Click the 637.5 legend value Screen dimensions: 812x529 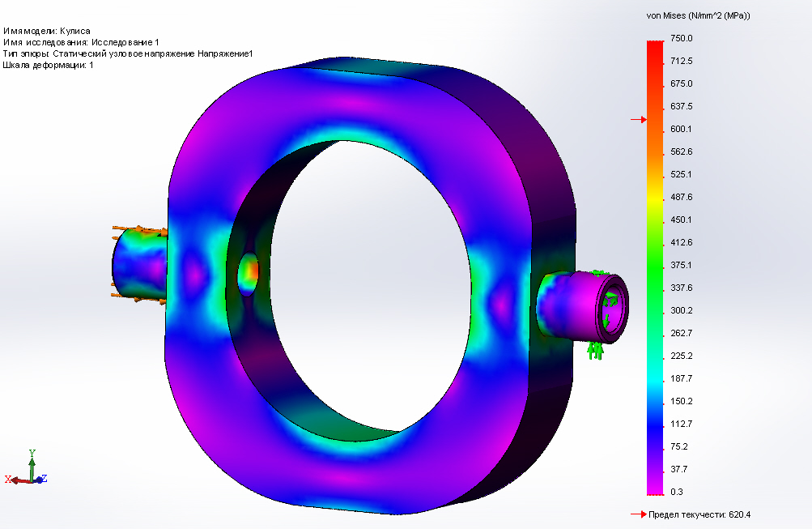tap(681, 106)
